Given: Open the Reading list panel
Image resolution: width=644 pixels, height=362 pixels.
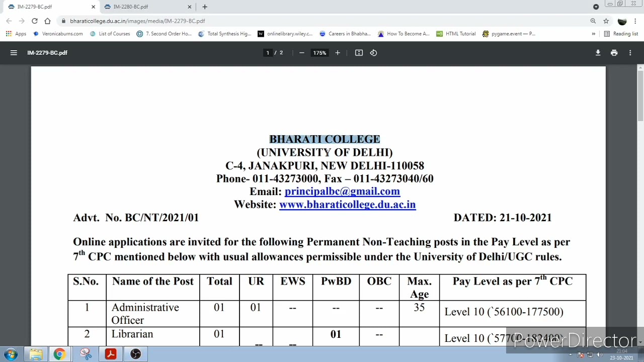Looking at the screenshot, I should 621,34.
